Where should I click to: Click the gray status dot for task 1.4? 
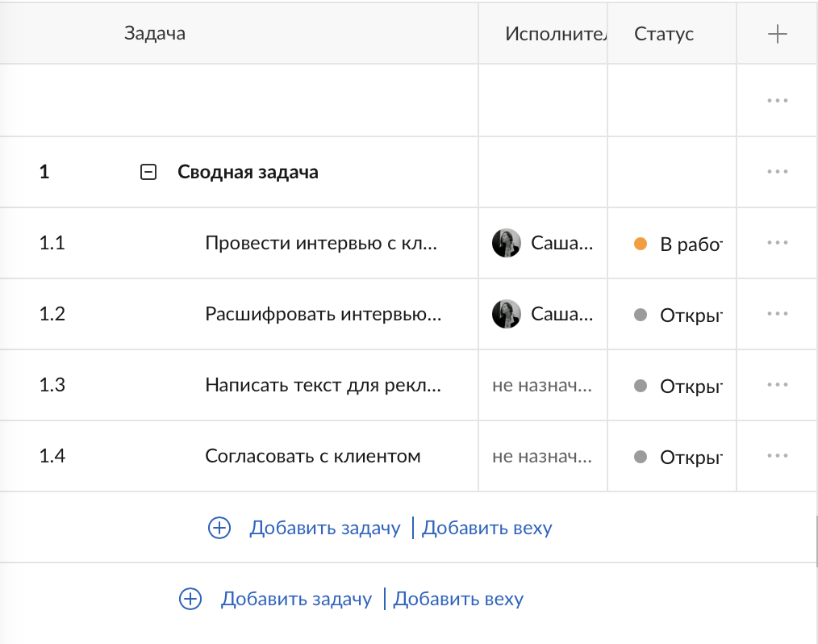coord(641,456)
